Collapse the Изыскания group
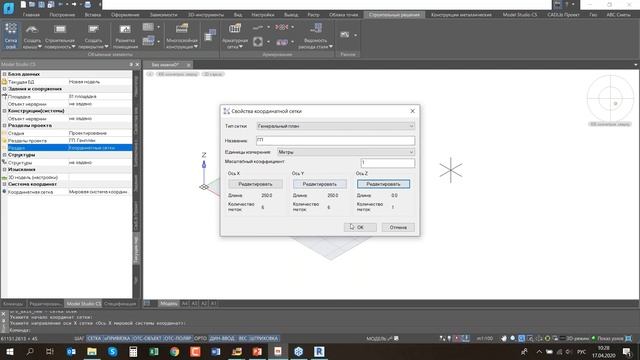This screenshot has height=360, width=640. (4, 170)
